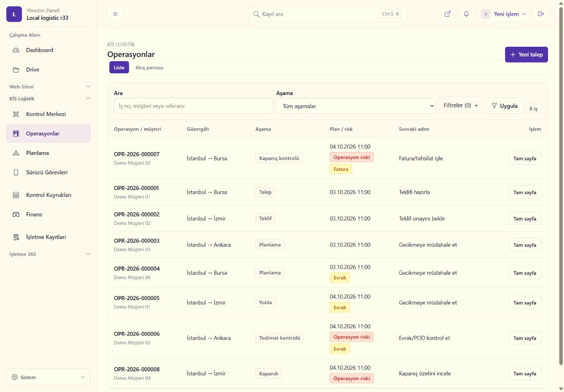Click the Uygula filter button

[x=505, y=106]
